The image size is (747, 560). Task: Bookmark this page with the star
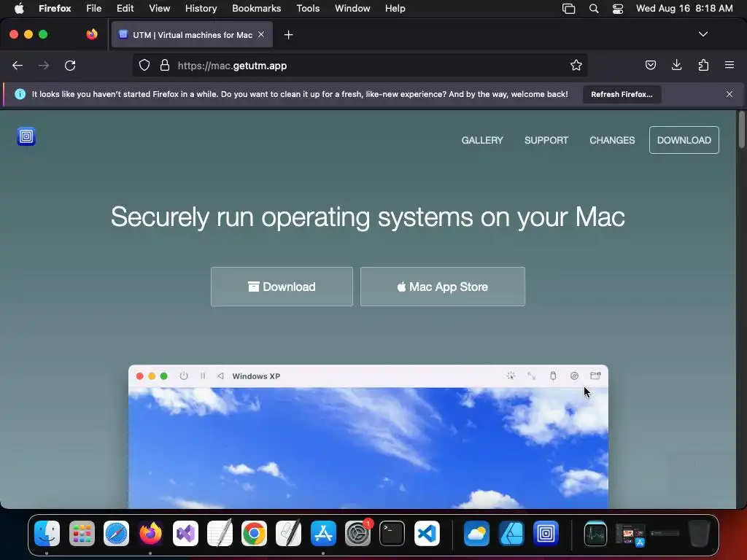(576, 66)
